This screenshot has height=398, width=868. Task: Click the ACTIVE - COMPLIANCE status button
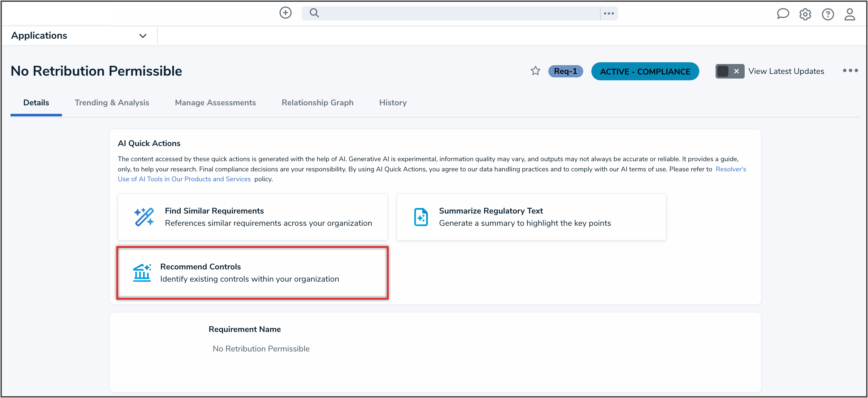(x=645, y=72)
